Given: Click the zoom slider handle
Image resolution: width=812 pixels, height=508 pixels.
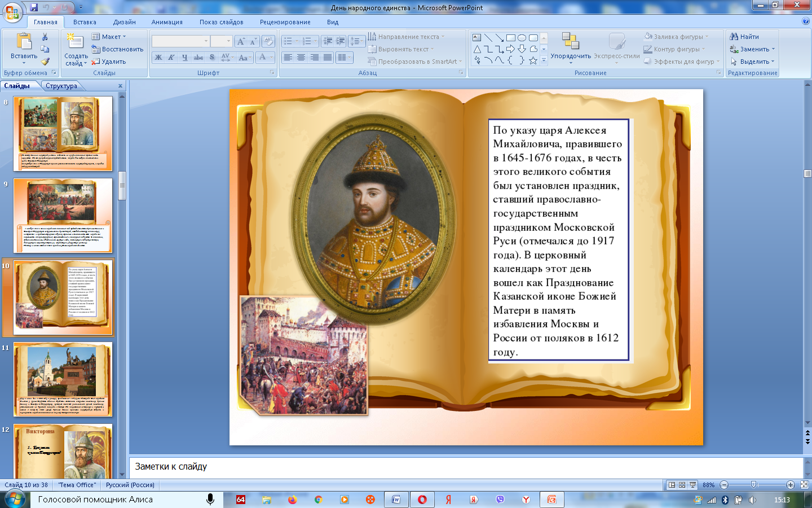Looking at the screenshot, I should [754, 485].
